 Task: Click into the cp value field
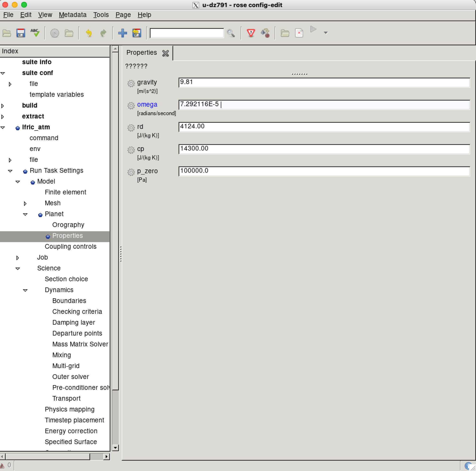[x=324, y=149]
